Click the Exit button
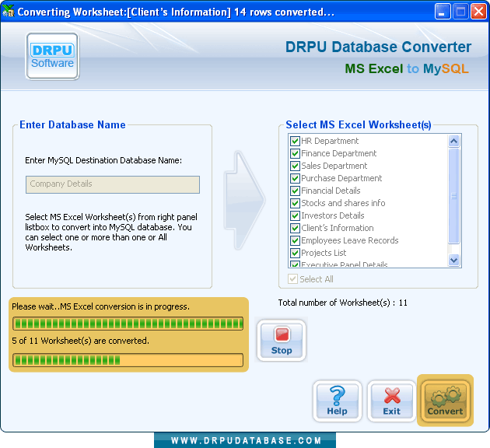This screenshot has height=448, width=490. 391,401
